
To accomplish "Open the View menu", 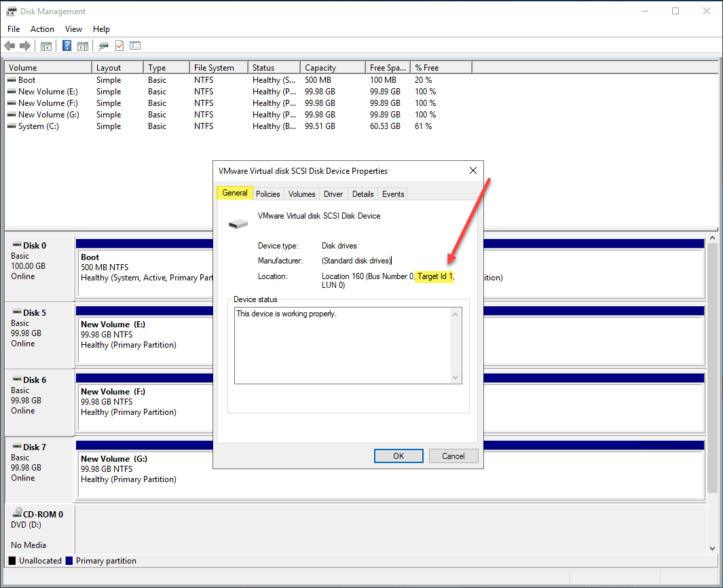I will [73, 29].
